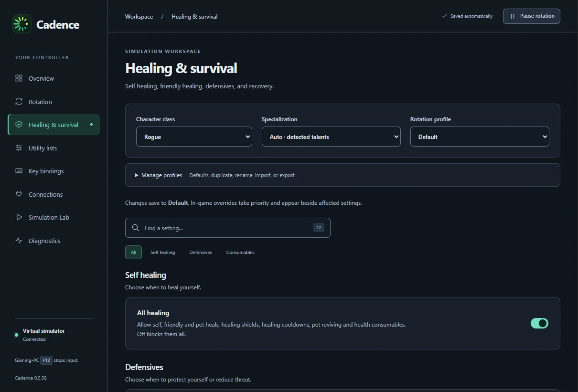This screenshot has height=392, width=578.
Task: Click the Defensives section heading
Action: tap(144, 367)
